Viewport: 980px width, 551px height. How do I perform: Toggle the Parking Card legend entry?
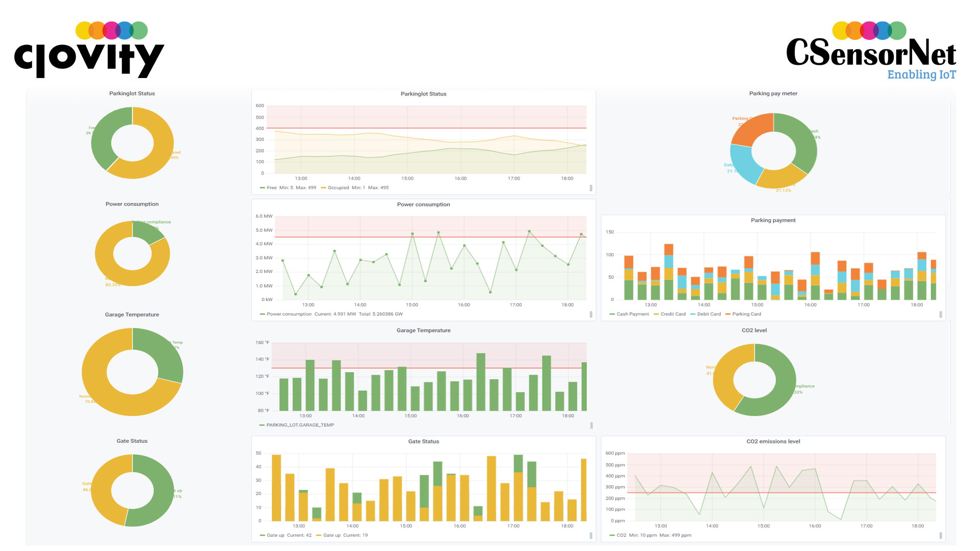pyautogui.click(x=743, y=314)
